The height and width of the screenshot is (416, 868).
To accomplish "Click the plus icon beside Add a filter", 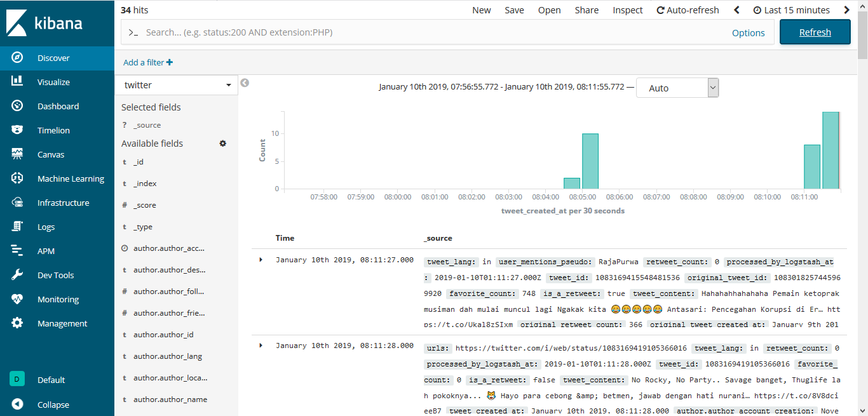I will coord(170,62).
